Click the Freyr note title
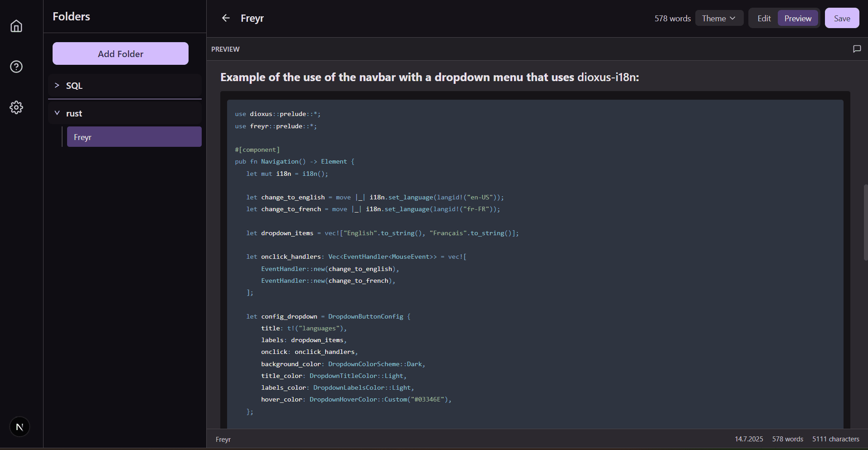Image resolution: width=868 pixels, height=450 pixels. click(x=252, y=18)
